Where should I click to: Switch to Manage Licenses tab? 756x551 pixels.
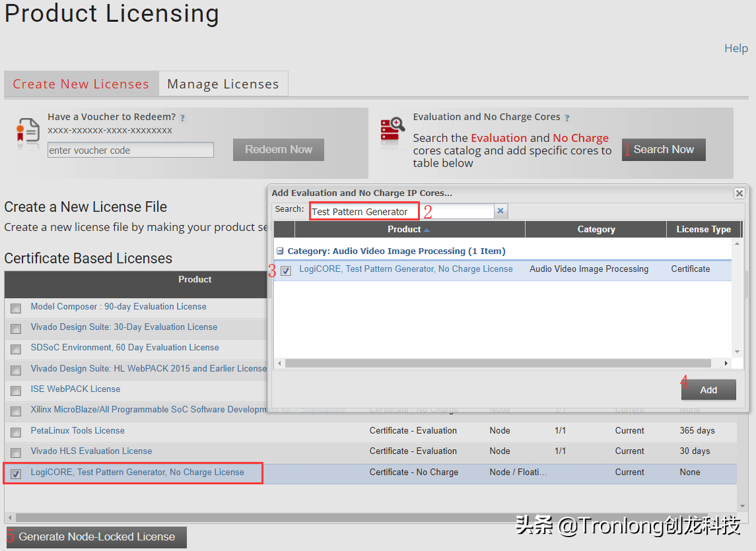pos(223,84)
